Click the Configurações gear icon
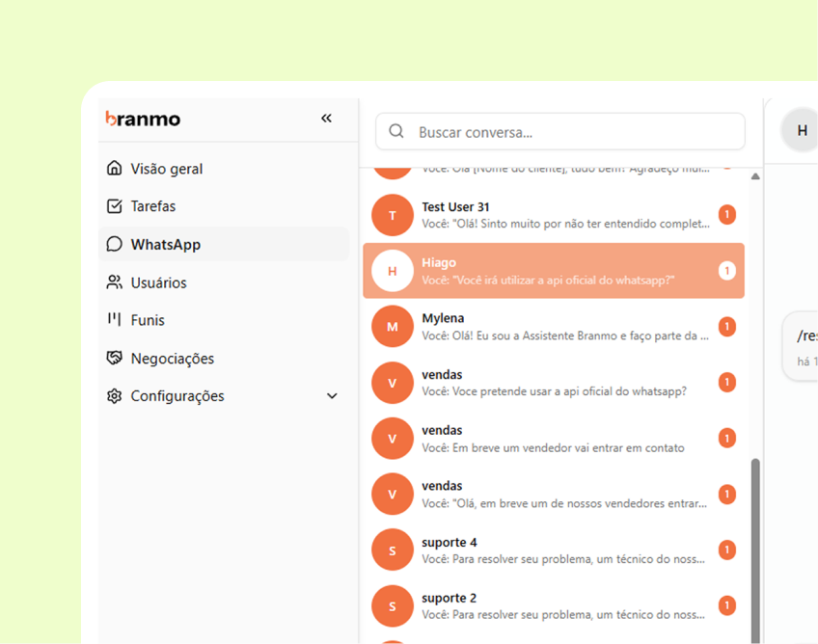The height and width of the screenshot is (644, 818). 115,396
